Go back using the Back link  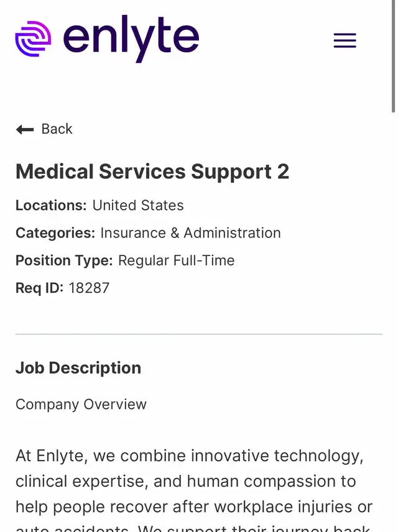tap(57, 129)
